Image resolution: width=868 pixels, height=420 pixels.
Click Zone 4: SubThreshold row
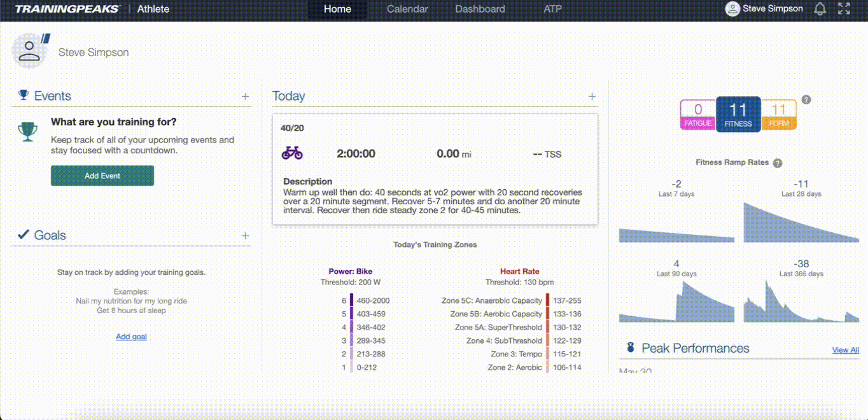[x=524, y=340]
